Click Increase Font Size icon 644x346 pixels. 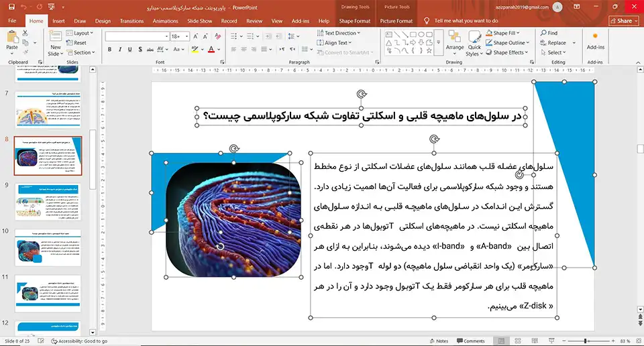[195, 36]
